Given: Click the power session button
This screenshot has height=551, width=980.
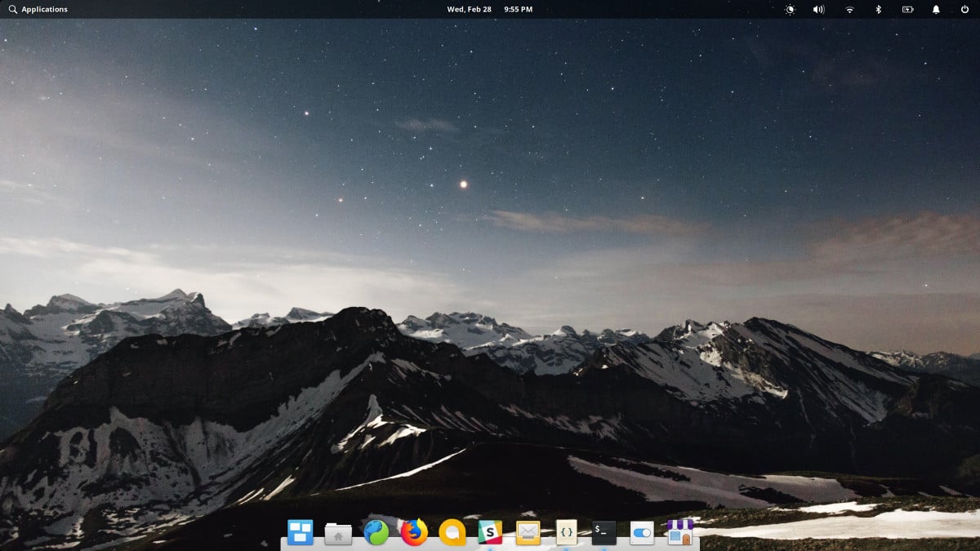Looking at the screenshot, I should click(x=964, y=10).
